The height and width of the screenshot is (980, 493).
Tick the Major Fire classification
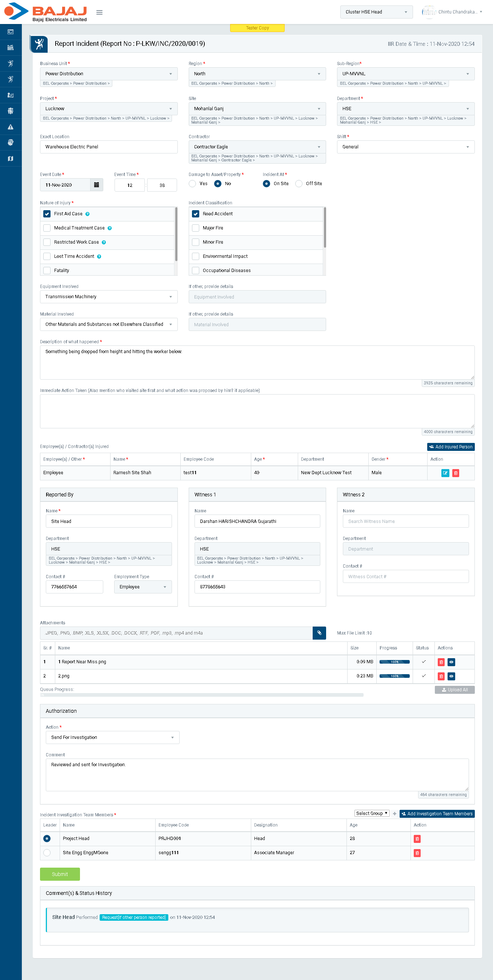[196, 228]
